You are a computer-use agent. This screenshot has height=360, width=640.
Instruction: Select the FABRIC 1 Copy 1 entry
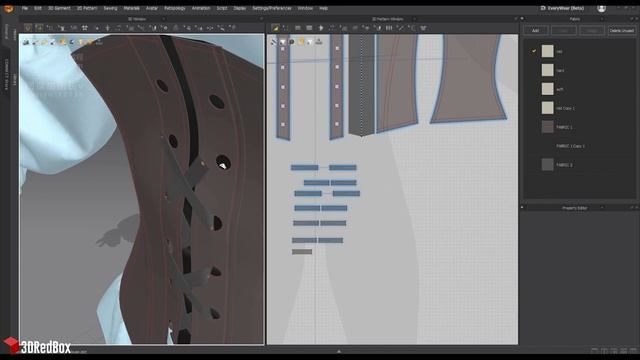coord(570,146)
